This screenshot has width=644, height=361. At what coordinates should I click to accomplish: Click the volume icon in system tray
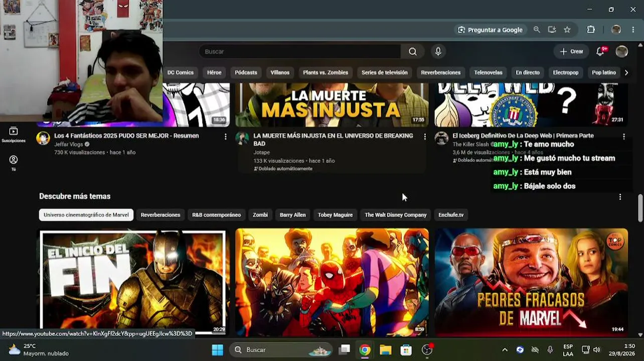[x=597, y=349]
